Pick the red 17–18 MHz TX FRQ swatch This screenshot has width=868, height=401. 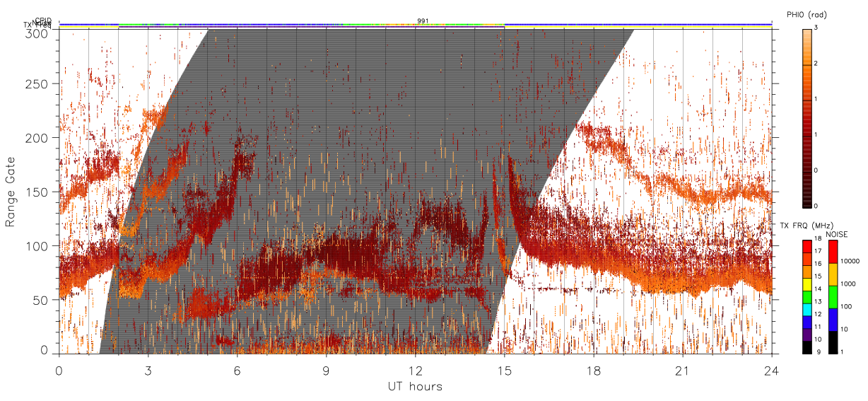807,246
